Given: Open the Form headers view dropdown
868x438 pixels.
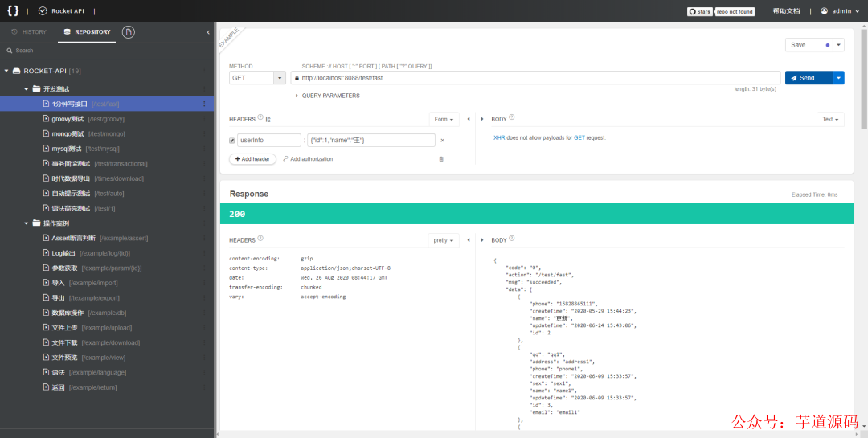Looking at the screenshot, I should (x=444, y=119).
